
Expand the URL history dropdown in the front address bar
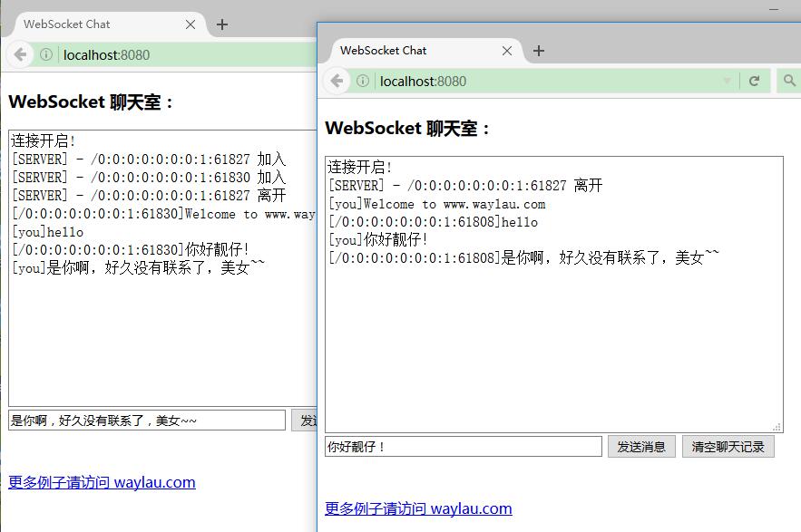click(727, 82)
